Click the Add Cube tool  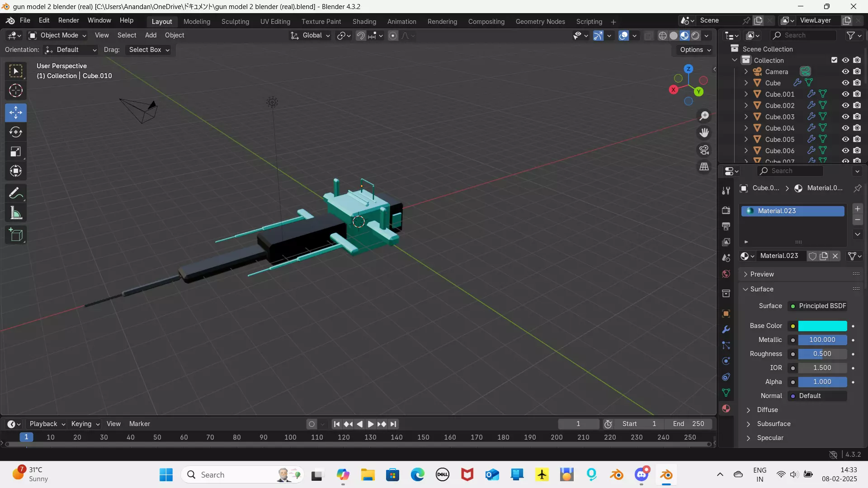click(16, 235)
